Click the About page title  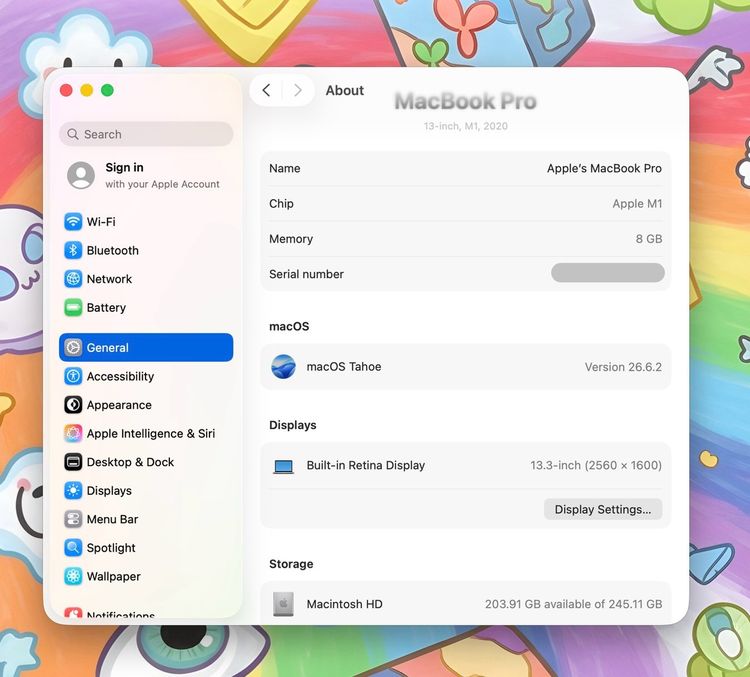344,90
